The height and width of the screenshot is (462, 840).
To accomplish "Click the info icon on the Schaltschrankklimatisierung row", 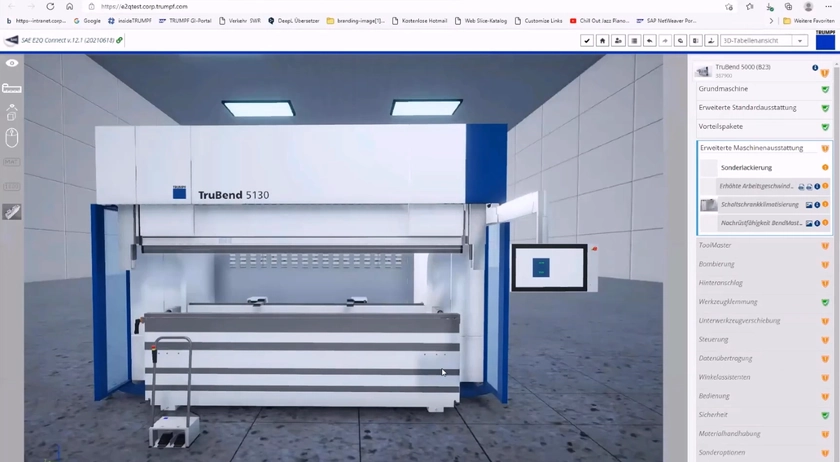I will click(x=817, y=205).
